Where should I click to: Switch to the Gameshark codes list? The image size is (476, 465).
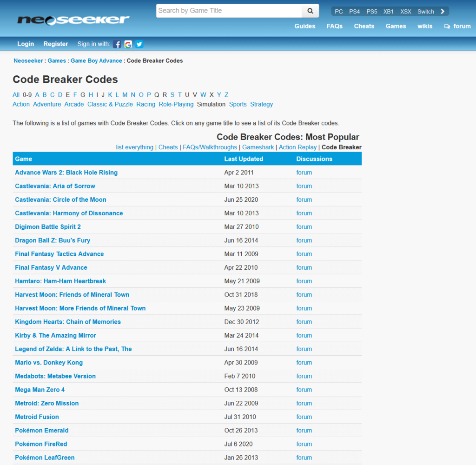point(258,147)
